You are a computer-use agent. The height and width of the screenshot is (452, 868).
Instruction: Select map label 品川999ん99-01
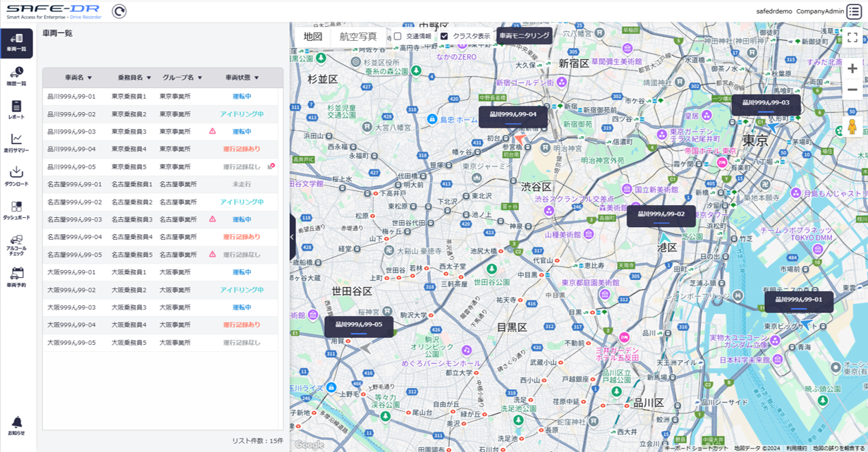click(x=798, y=302)
